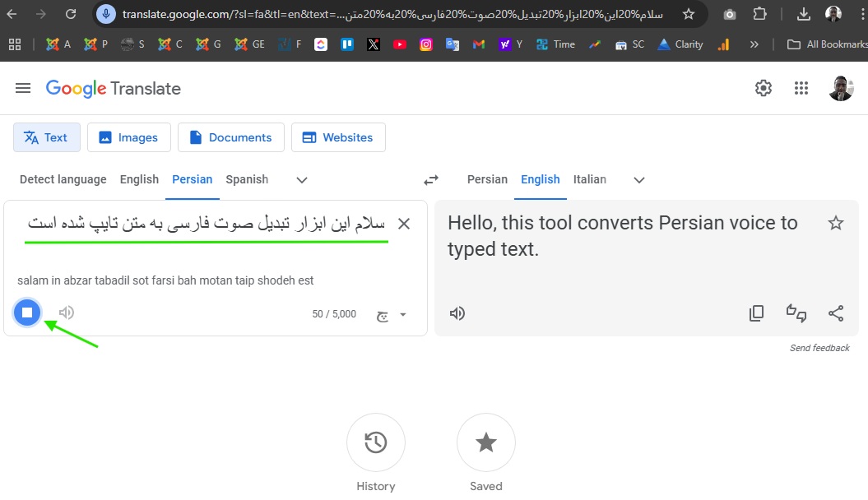Click the Google Translate logo
This screenshot has width=868, height=500.
point(113,89)
